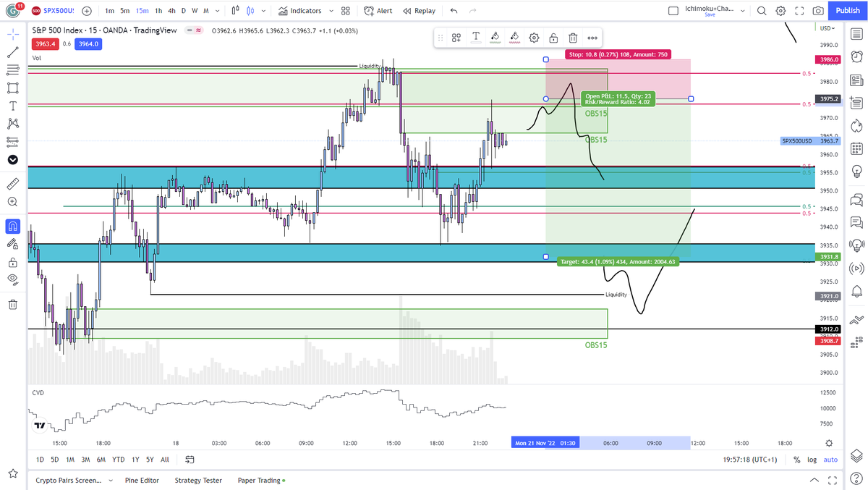This screenshot has width=868, height=490.
Task: Open the object tree layers icon
Action: 856,455
